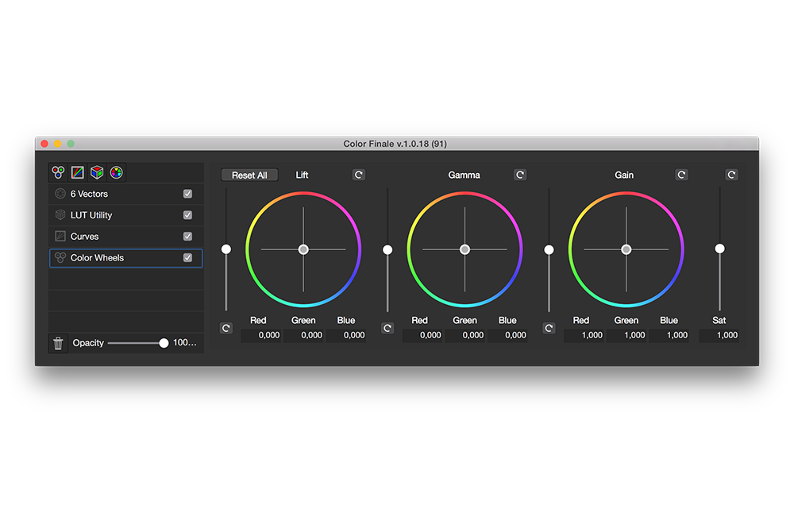Disable the 6 Vectors layer checkbox
Image resolution: width=794 pixels, height=532 pixels.
pos(187,194)
